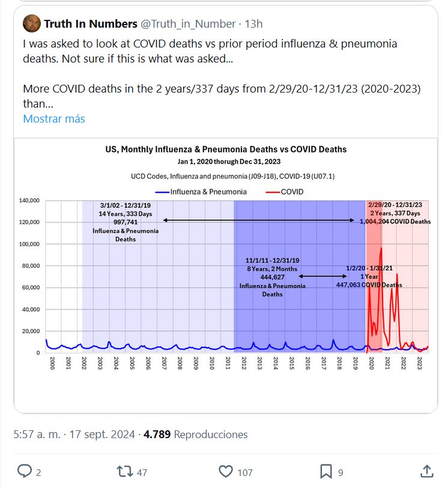Click the repost arrows icon
Screen dimensions: 448x488
pyautogui.click(x=123, y=471)
